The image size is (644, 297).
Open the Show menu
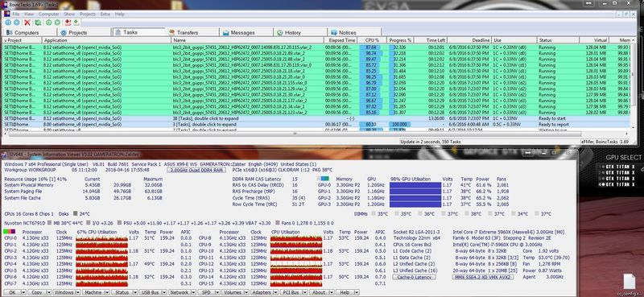coord(69,14)
